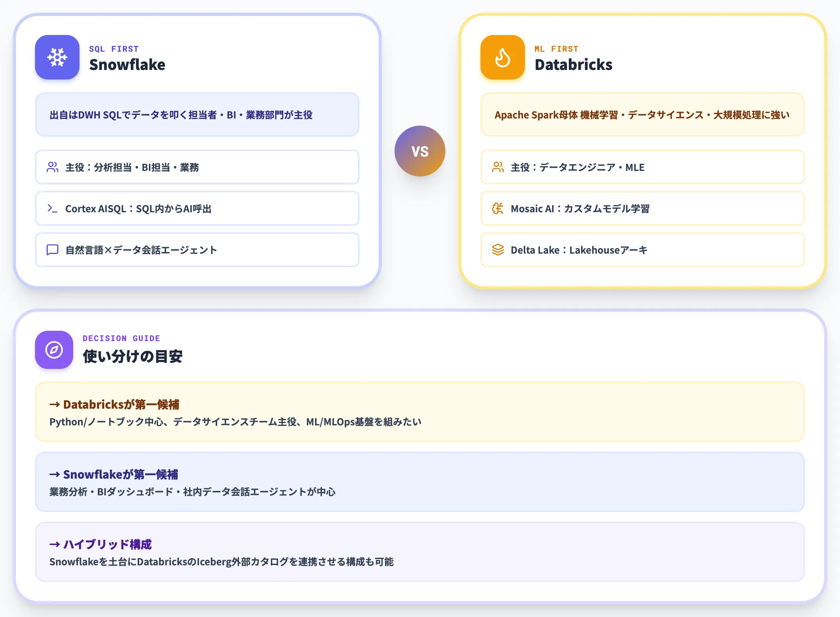This screenshot has width=840, height=617.
Task: Select the 主役:分析担当・BI担当・業務 row
Action: coord(197,167)
